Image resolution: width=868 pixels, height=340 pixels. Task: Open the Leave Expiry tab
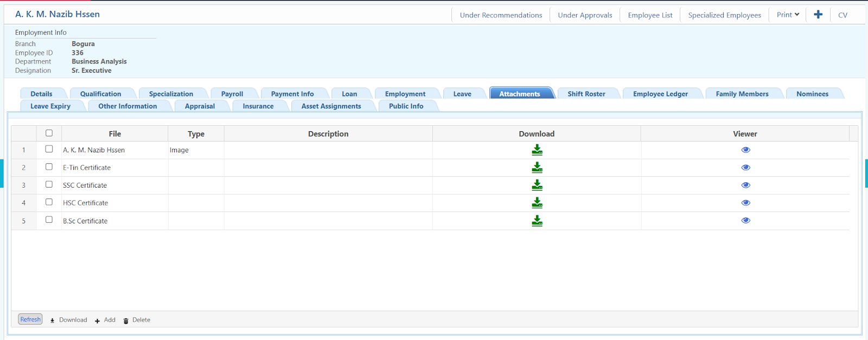[x=50, y=106]
